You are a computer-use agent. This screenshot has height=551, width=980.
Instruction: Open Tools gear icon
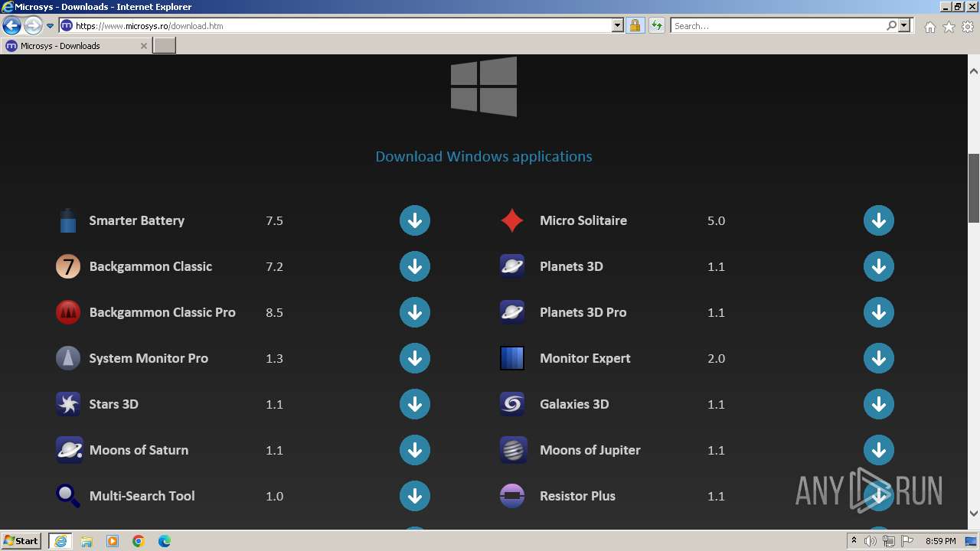[968, 27]
